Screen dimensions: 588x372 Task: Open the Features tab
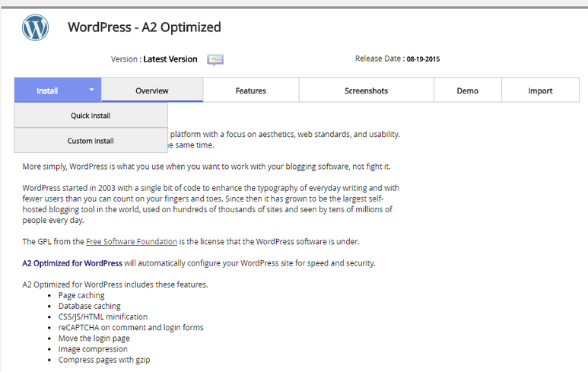(x=250, y=91)
